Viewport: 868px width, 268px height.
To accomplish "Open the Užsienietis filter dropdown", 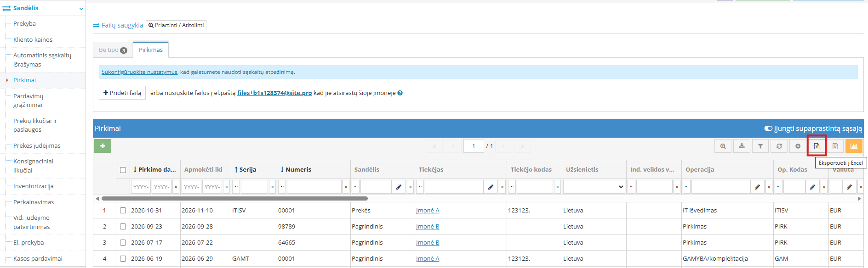I will pos(594,187).
